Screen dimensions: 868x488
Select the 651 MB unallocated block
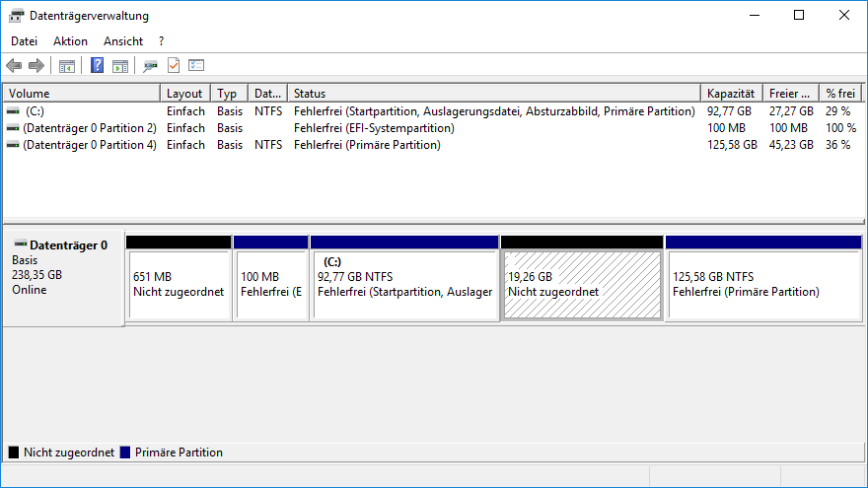point(179,278)
